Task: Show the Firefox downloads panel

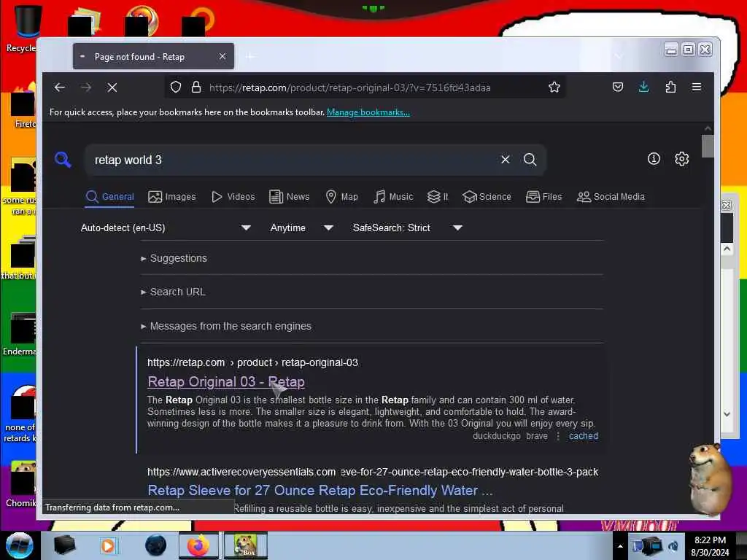Action: 643,87
